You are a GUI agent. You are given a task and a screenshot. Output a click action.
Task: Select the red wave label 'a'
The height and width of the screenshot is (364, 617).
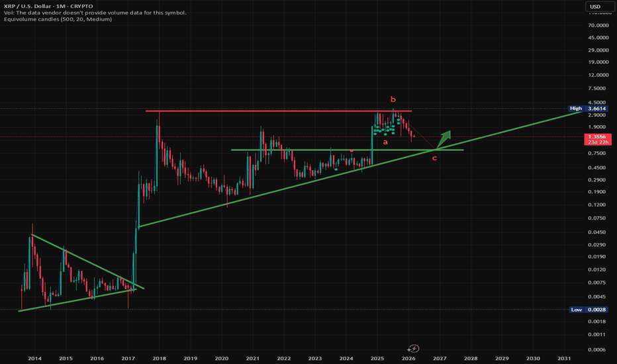pyautogui.click(x=385, y=142)
